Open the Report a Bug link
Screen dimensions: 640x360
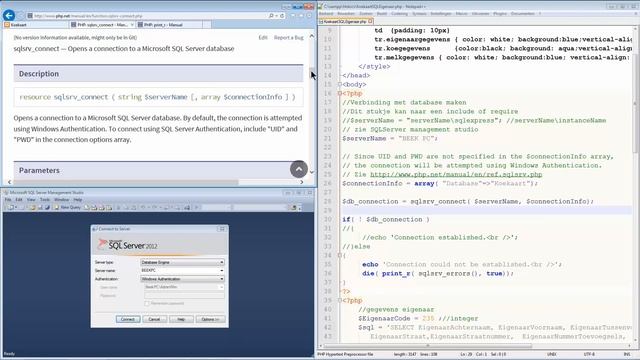289,38
